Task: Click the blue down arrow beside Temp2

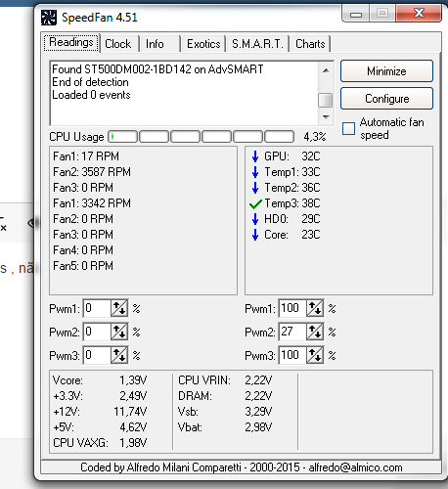Action: (x=255, y=188)
